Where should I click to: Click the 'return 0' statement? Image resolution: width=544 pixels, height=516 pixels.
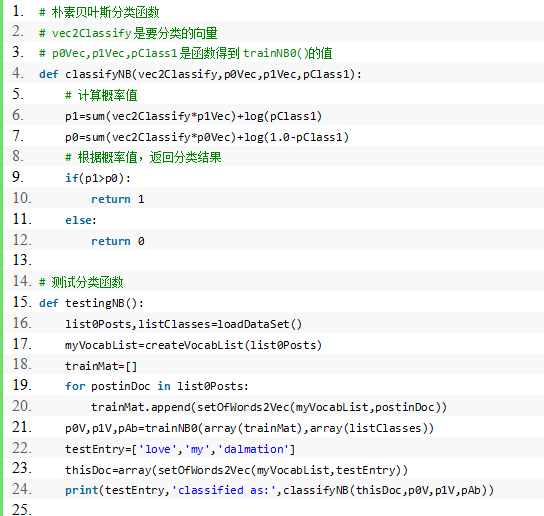click(x=118, y=241)
